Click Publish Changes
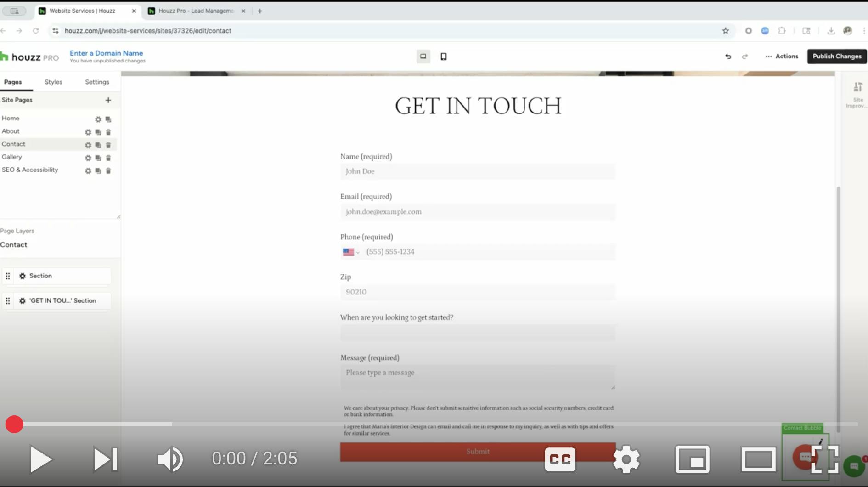This screenshot has height=487, width=868. pyautogui.click(x=837, y=56)
